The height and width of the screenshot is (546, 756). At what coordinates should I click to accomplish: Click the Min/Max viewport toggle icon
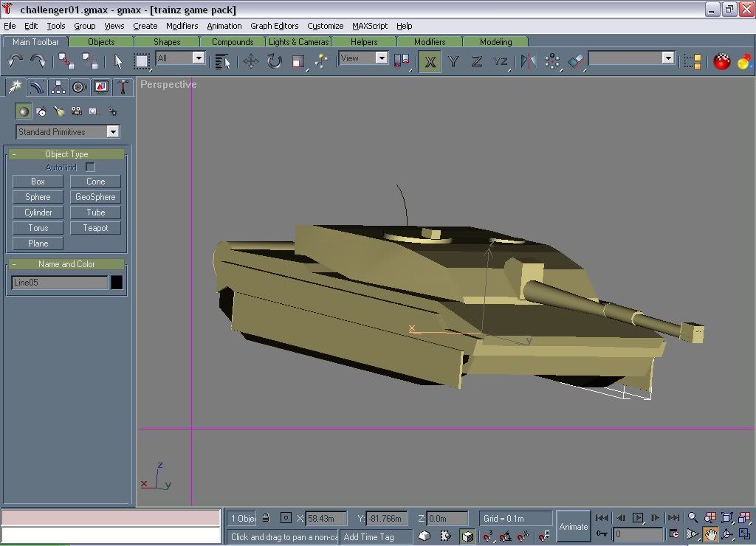point(744,534)
